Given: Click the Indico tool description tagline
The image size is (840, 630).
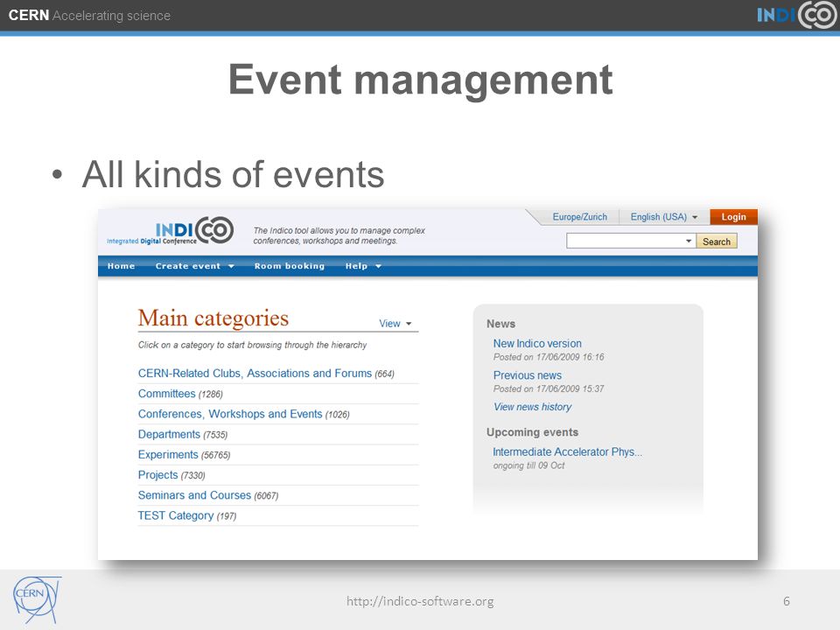Looking at the screenshot, I should [x=339, y=235].
